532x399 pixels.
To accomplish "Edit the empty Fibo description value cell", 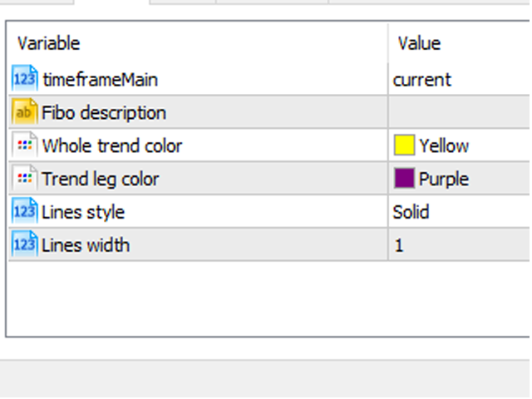I will pyautogui.click(x=457, y=112).
